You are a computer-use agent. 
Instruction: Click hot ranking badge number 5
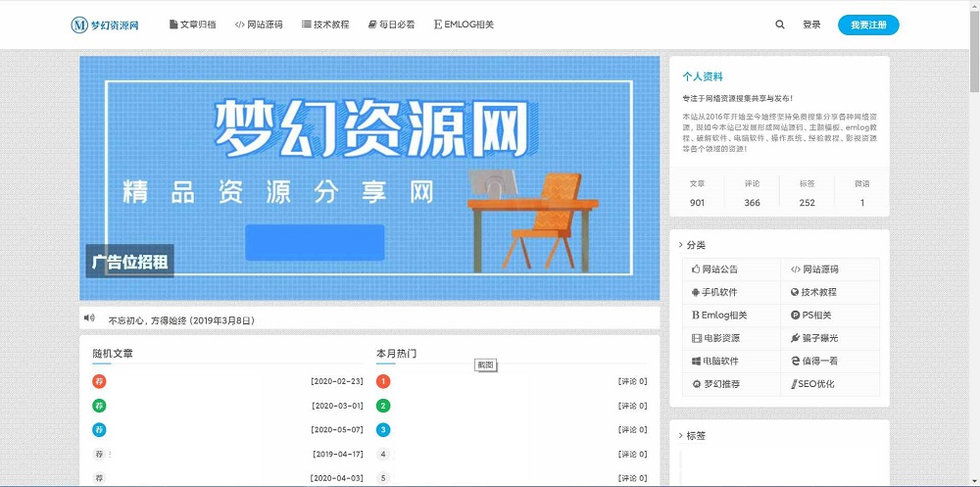[383, 478]
